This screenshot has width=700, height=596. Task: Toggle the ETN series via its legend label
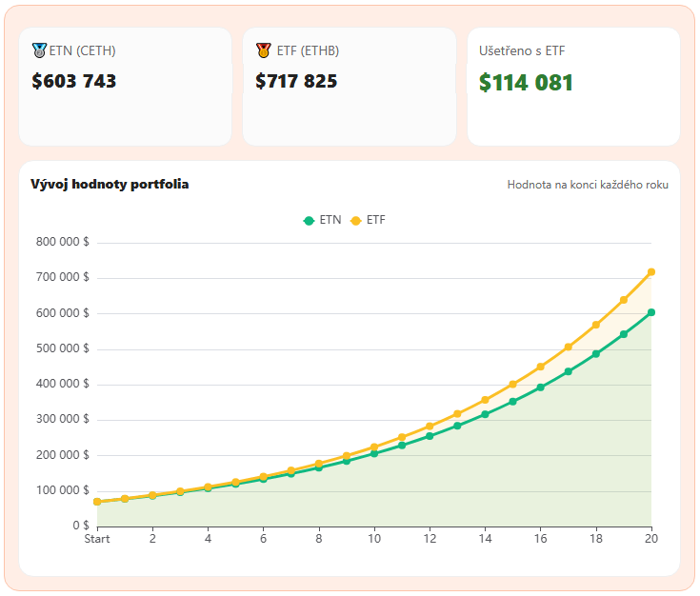click(x=330, y=220)
